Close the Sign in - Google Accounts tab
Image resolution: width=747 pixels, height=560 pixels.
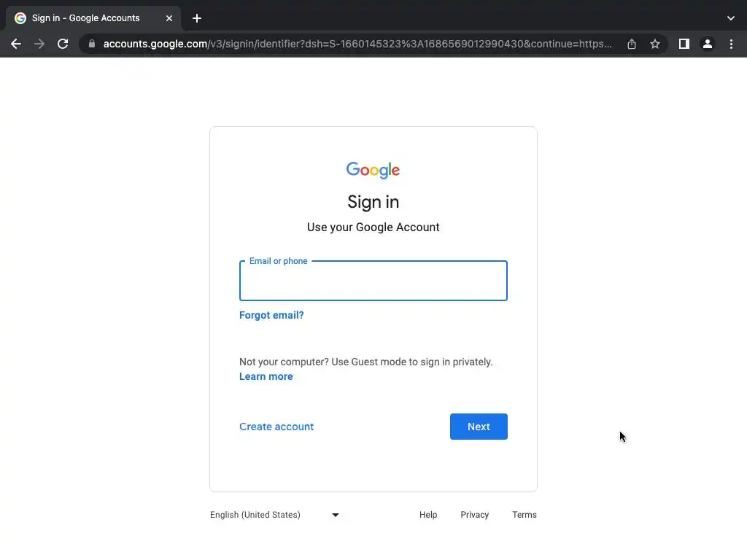[x=169, y=18]
